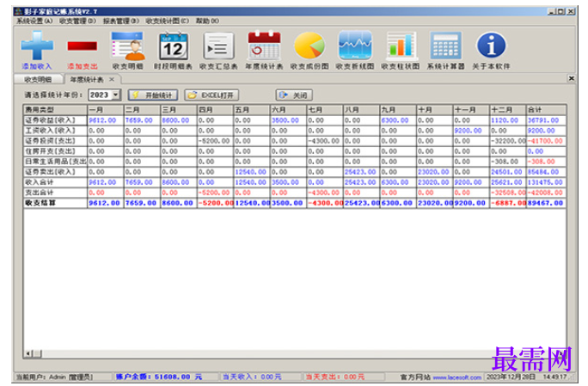The width and height of the screenshot is (588, 386).
Task: Show the 收支成份图 pie chart
Action: click(309, 46)
